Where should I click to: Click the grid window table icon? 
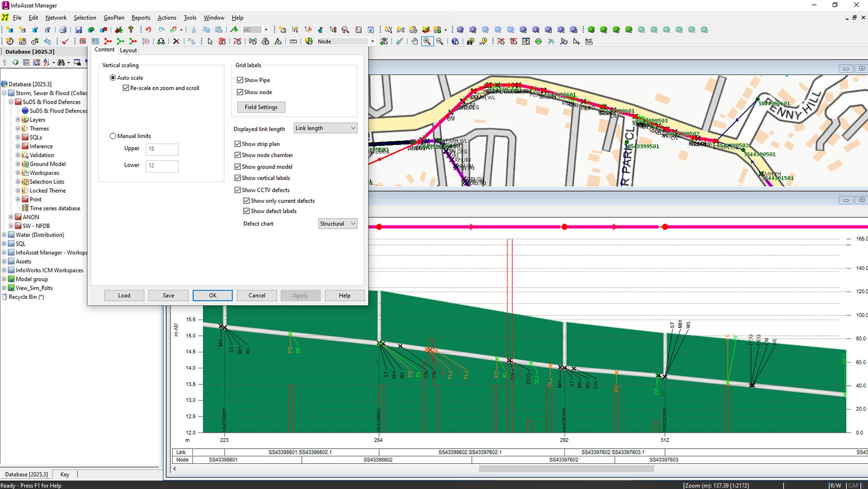tap(95, 42)
